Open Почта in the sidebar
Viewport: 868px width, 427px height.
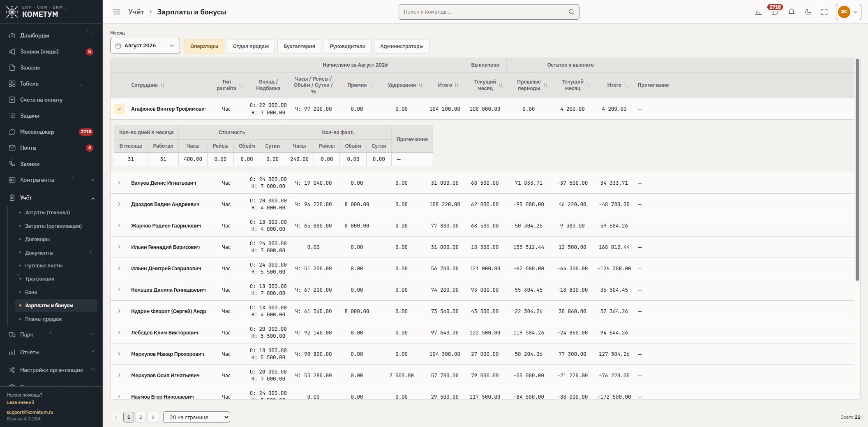(x=51, y=148)
